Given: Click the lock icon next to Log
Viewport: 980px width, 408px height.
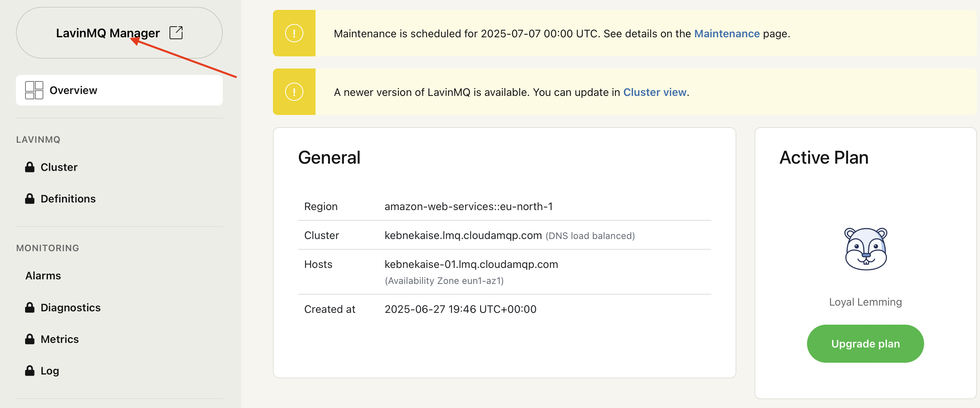Looking at the screenshot, I should [30, 371].
